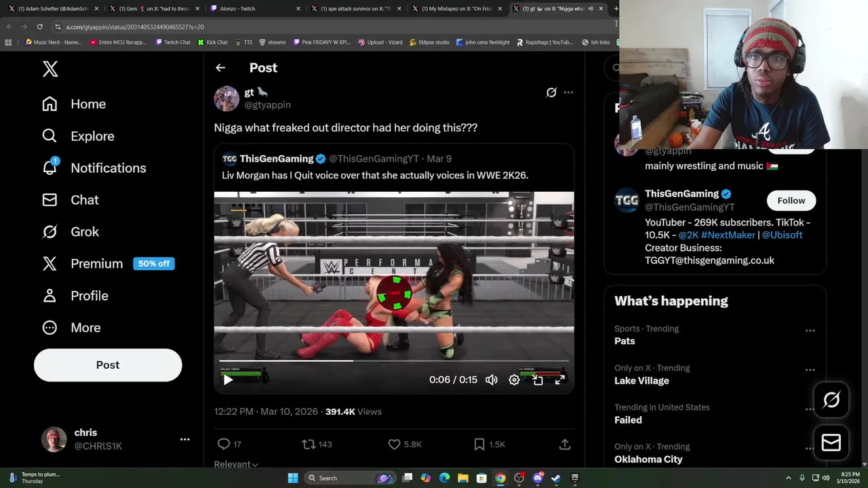Open account menu dots beside chris
Image resolution: width=868 pixels, height=488 pixels.
(184, 439)
